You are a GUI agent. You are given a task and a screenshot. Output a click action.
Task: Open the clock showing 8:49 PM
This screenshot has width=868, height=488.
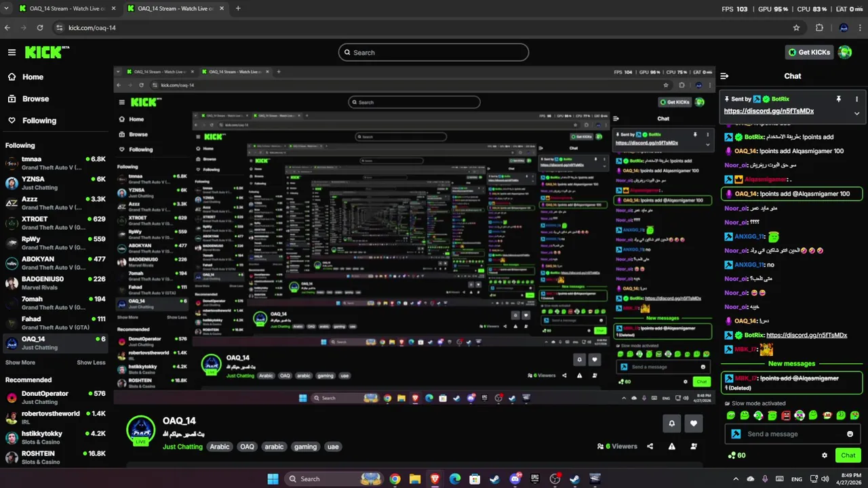click(850, 479)
